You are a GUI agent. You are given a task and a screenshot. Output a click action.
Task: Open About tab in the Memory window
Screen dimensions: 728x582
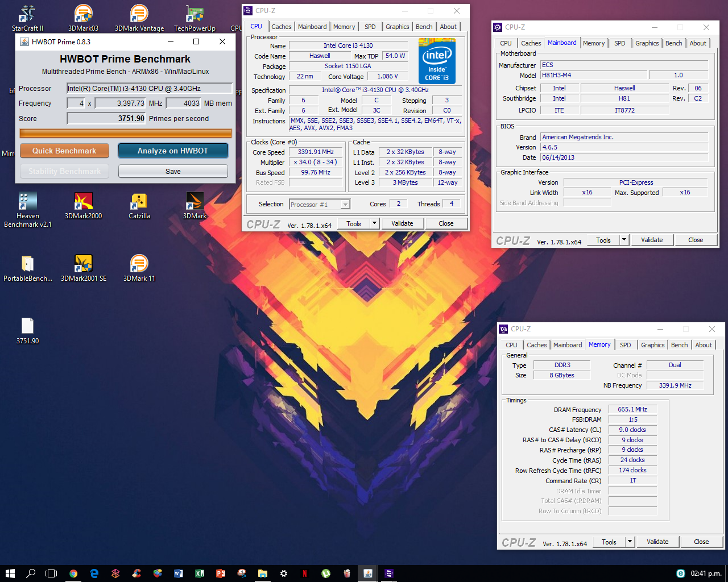click(704, 345)
